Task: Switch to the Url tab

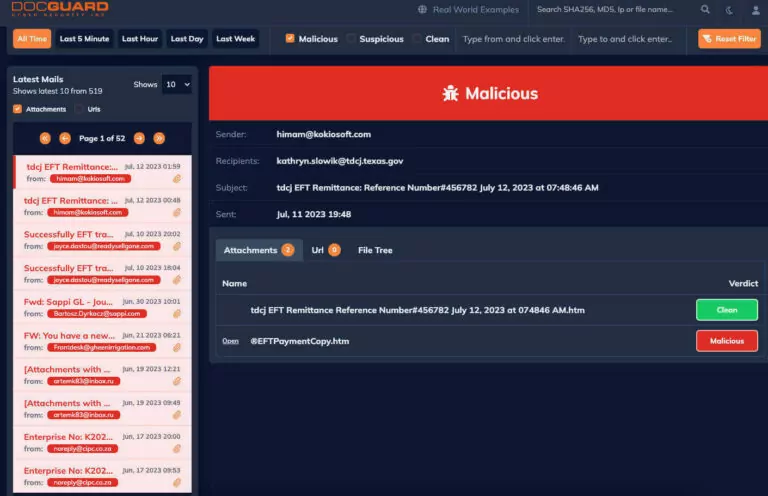Action: [x=326, y=250]
